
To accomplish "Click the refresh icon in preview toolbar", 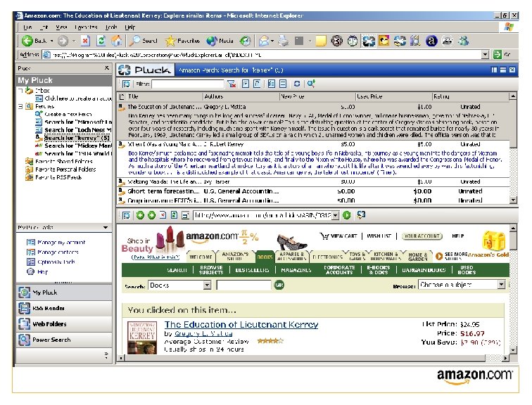I will (x=174, y=215).
